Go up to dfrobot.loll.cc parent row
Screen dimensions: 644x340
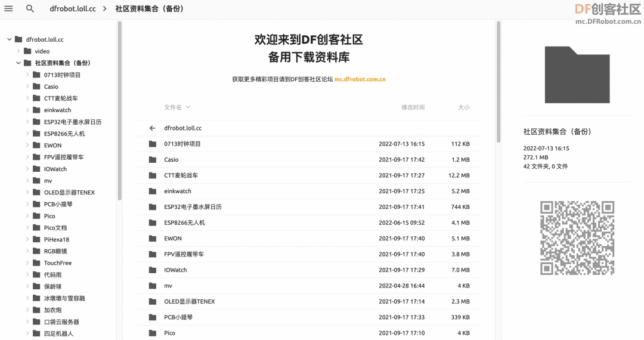point(309,128)
